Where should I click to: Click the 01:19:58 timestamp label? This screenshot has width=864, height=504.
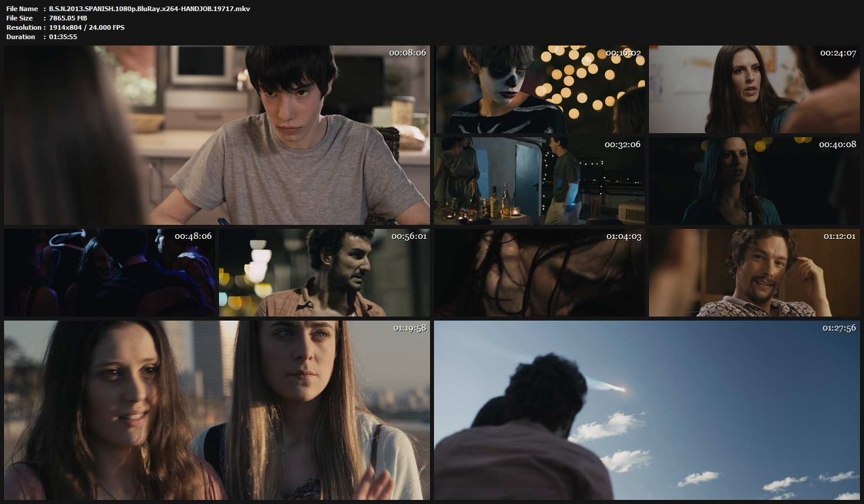[409, 328]
